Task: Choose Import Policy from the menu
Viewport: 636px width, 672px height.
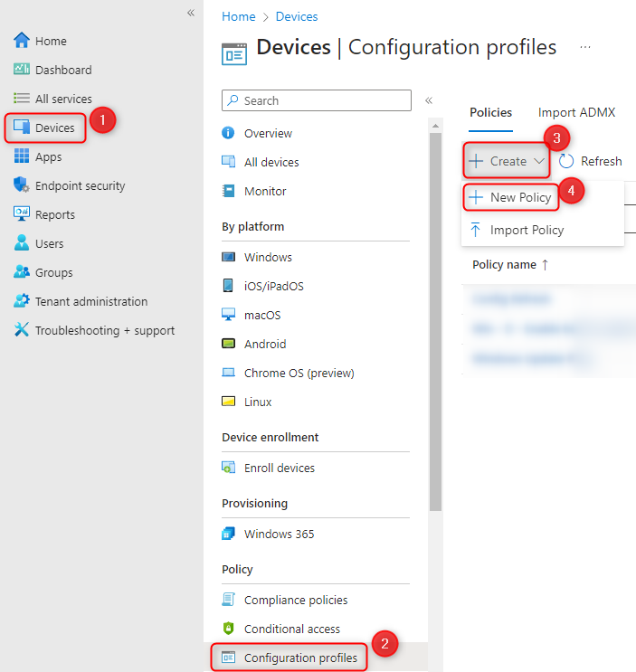Action: [x=526, y=230]
